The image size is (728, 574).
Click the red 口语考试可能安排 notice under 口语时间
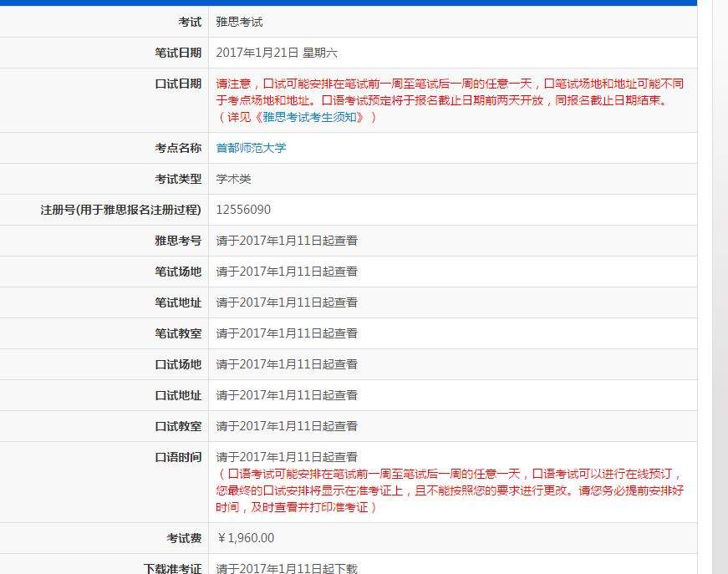pos(450,490)
